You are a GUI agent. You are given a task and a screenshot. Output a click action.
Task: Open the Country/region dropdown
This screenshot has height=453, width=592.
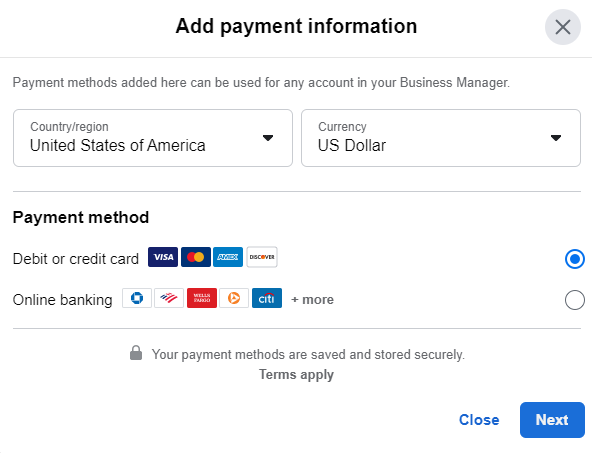click(x=153, y=138)
